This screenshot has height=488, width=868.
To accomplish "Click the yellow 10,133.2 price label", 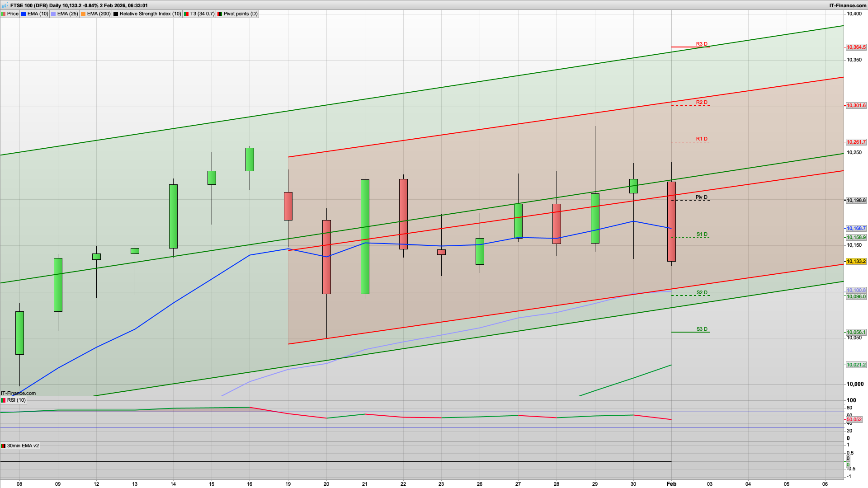I will tap(856, 261).
